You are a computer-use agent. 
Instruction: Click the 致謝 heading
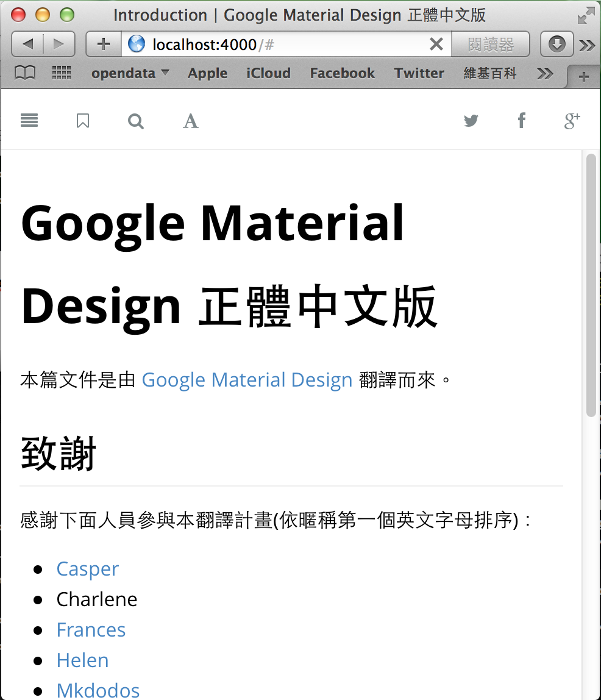59,454
